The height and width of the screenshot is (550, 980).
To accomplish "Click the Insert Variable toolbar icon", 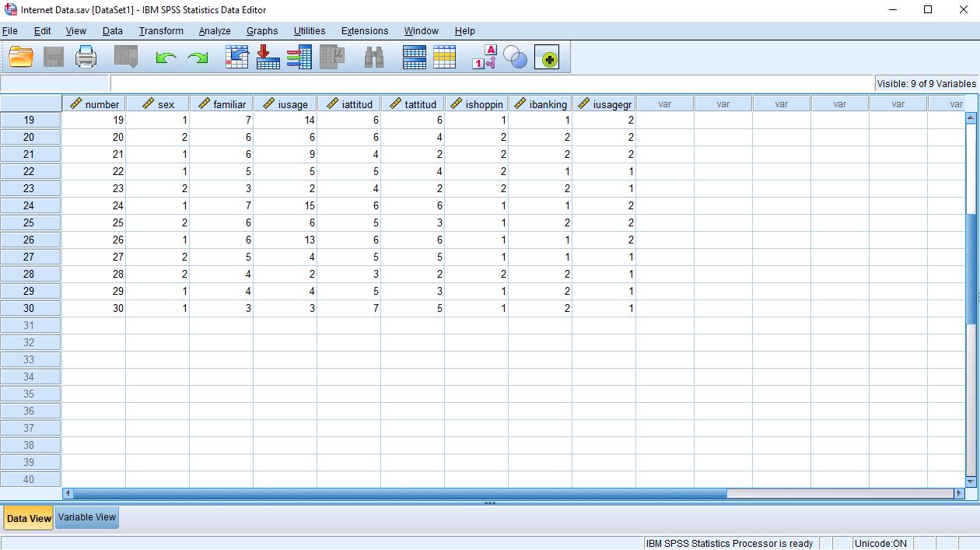I will (x=445, y=56).
